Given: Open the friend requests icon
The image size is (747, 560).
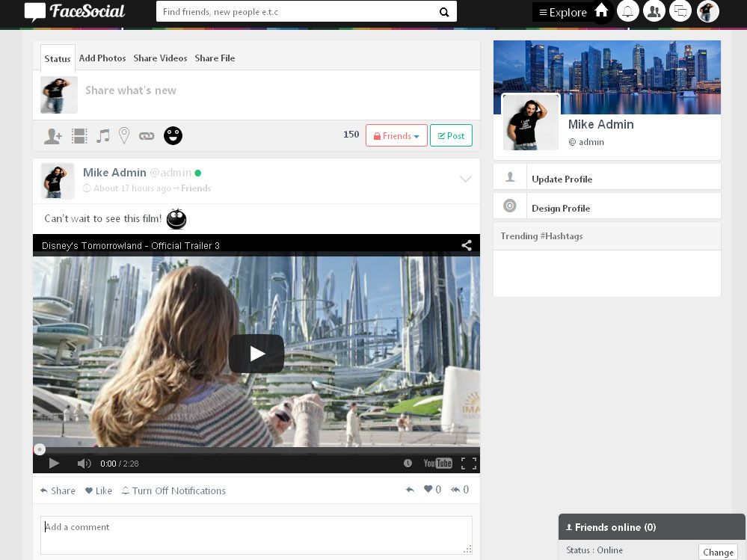Looking at the screenshot, I should point(654,11).
